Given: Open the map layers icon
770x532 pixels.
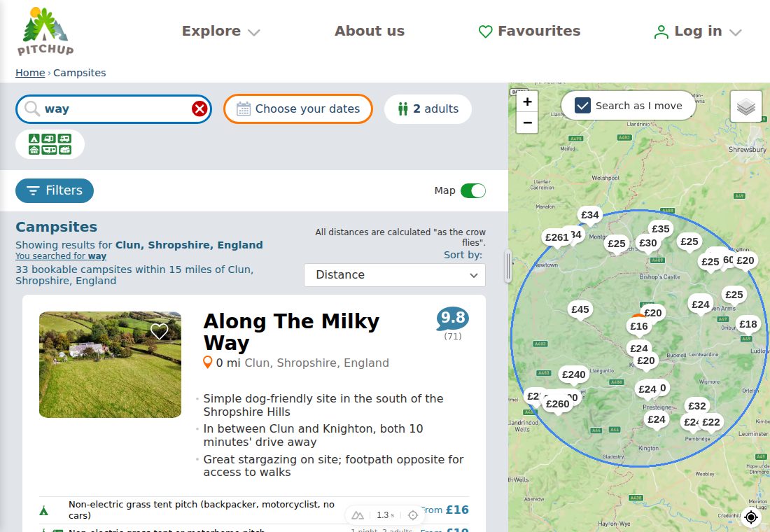Looking at the screenshot, I should (x=746, y=106).
